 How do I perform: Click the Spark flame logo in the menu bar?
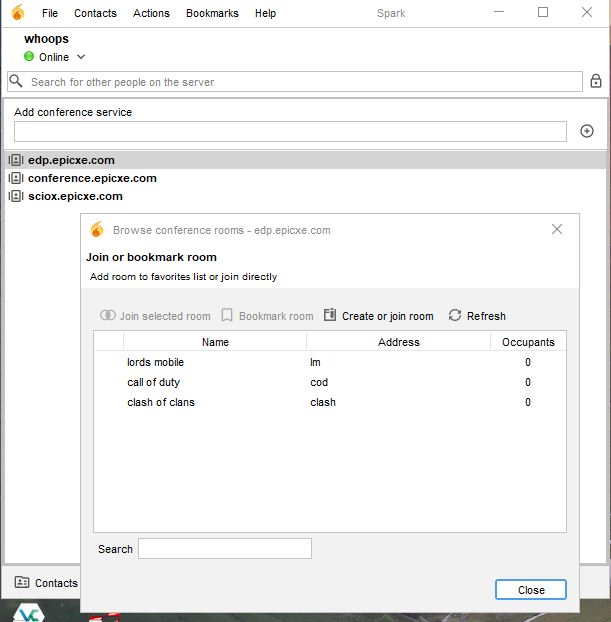coord(18,12)
